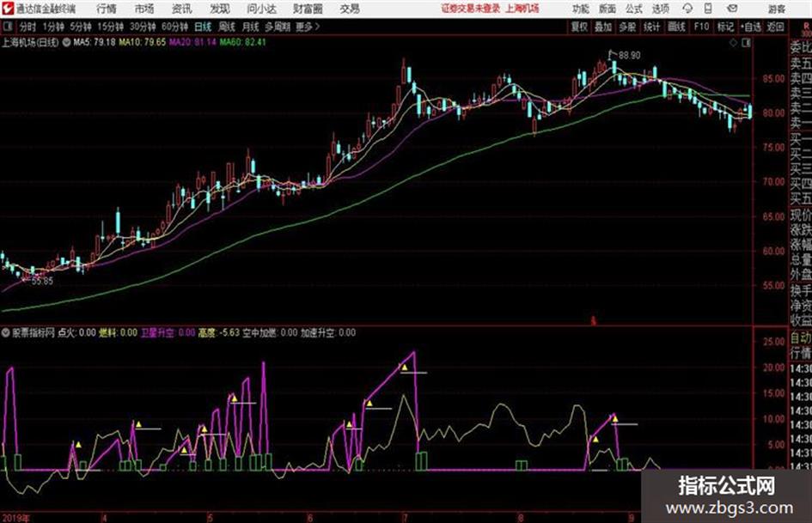Image resolution: width=812 pixels, height=523 pixels.
Task: Click the 88.90 high price label
Action: click(x=629, y=55)
